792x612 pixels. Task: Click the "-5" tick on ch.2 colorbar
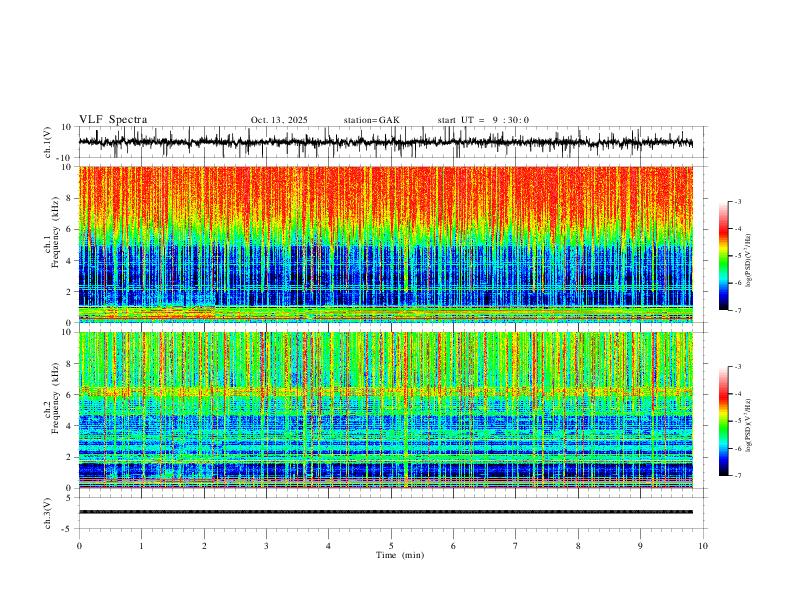click(738, 421)
